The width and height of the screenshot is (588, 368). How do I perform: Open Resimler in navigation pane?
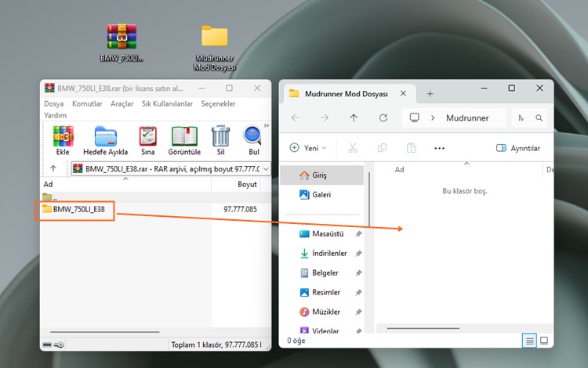coord(321,292)
